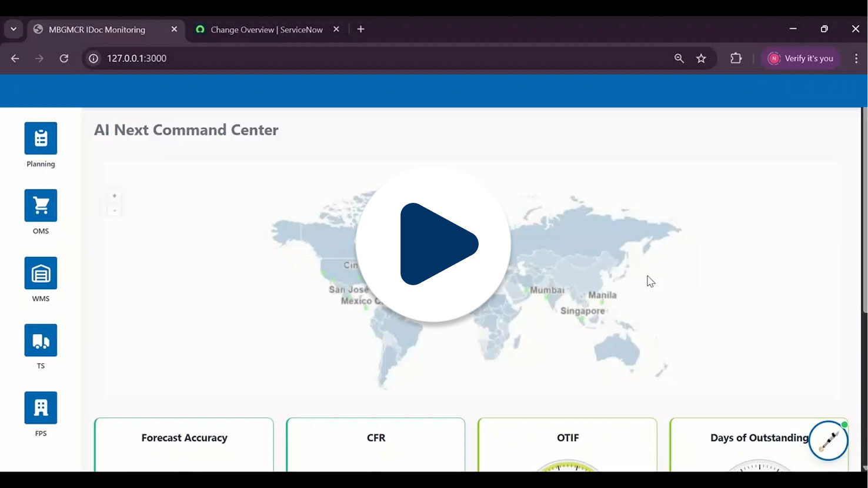
Task: Open the WMS warehouse icon
Action: 41,273
